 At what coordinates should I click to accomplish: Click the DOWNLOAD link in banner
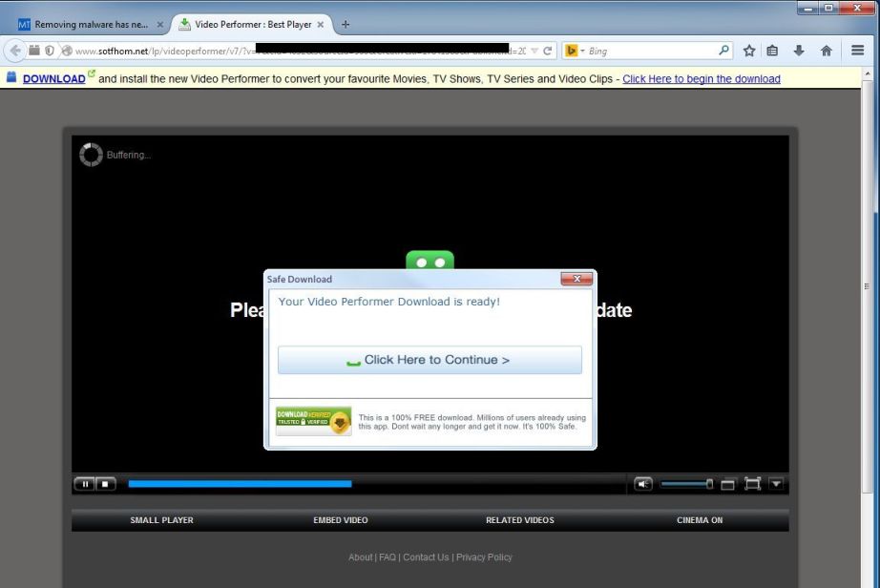click(x=53, y=79)
